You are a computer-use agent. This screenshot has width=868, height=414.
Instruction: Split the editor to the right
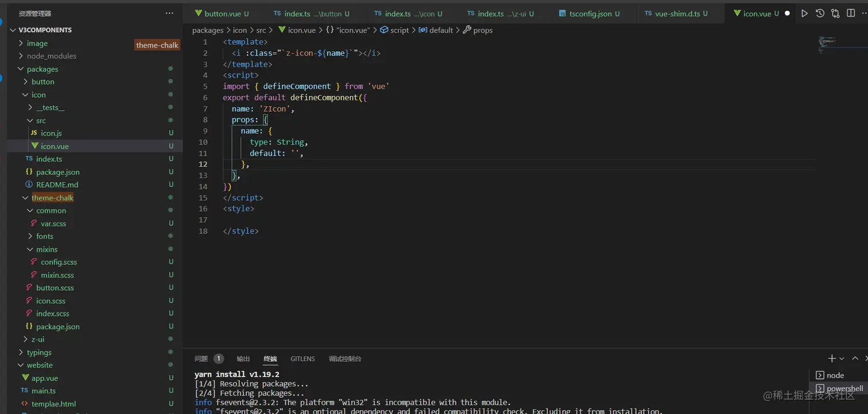(851, 13)
